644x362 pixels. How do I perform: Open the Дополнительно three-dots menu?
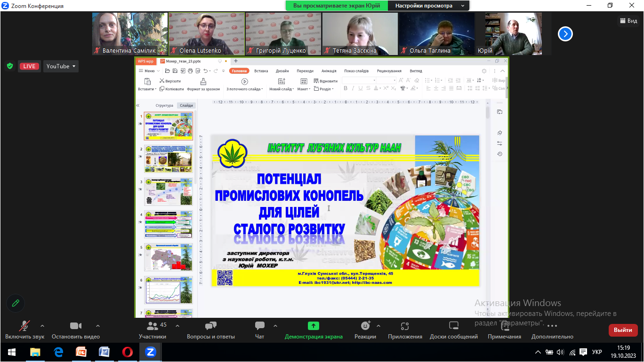click(552, 326)
